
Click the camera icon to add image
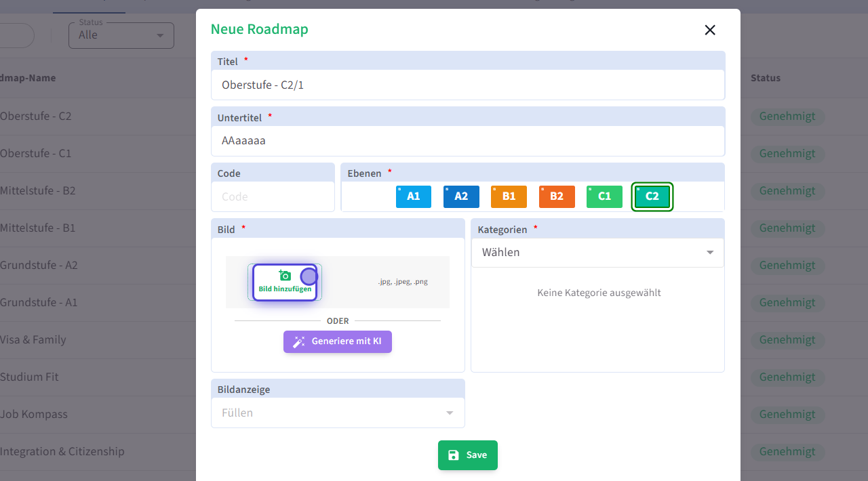[x=285, y=275]
